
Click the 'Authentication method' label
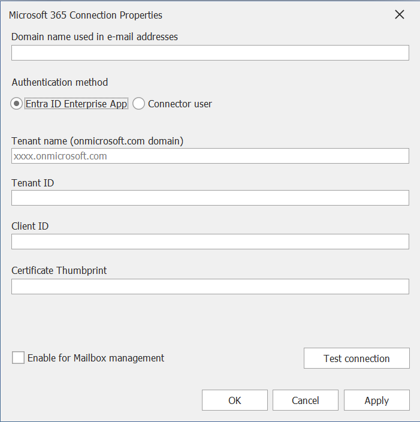[x=60, y=82]
